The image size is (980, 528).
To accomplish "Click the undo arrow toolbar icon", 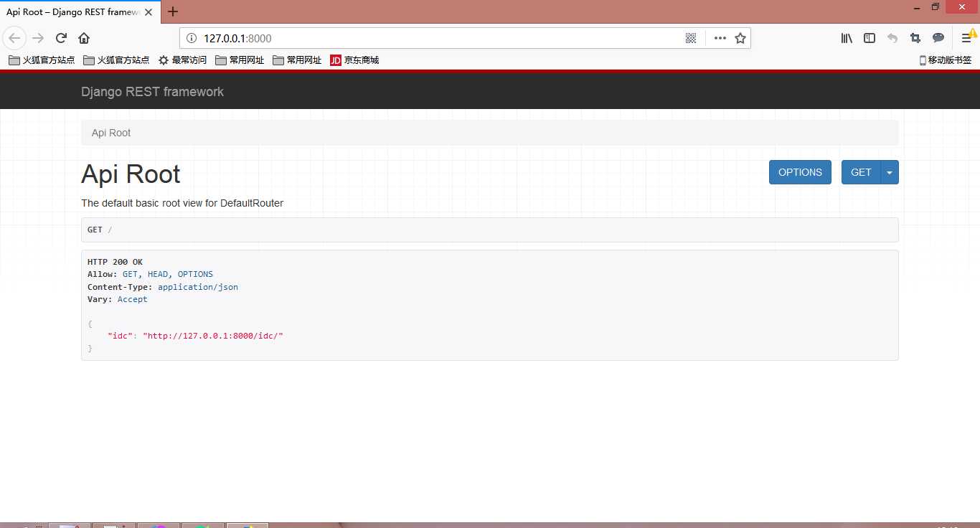I will tap(892, 38).
